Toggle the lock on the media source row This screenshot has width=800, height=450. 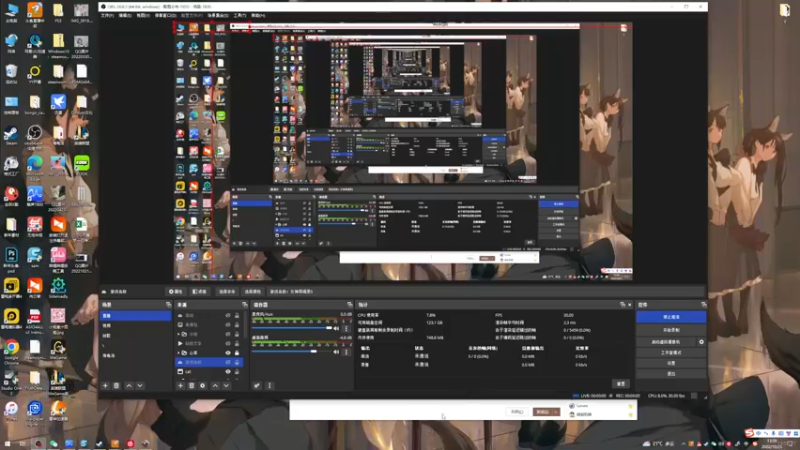click(x=237, y=343)
